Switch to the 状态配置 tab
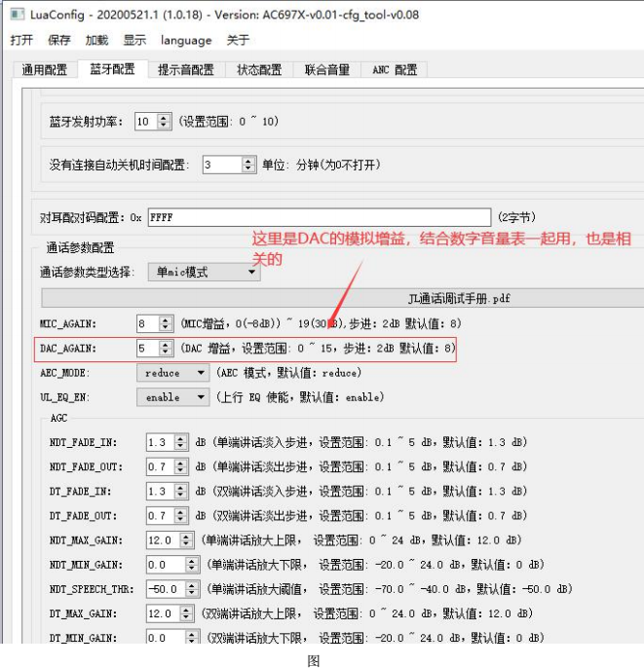This screenshot has width=644, height=668. 259,69
